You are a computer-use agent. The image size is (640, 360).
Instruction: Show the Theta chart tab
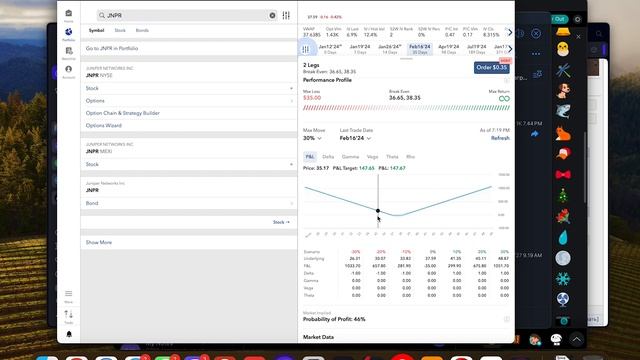pyautogui.click(x=392, y=157)
